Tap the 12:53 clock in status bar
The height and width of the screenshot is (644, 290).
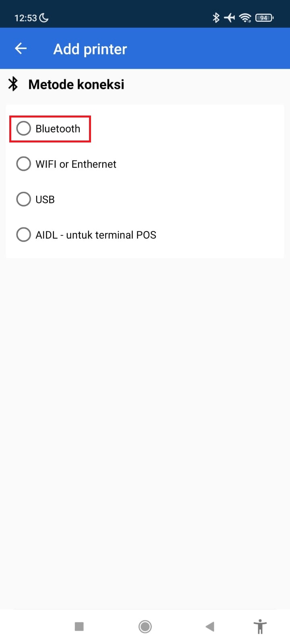25,18
